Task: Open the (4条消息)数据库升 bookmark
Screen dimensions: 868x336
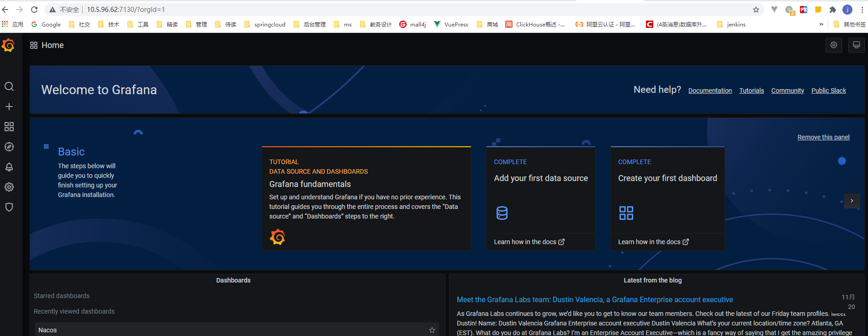Action: tap(677, 24)
